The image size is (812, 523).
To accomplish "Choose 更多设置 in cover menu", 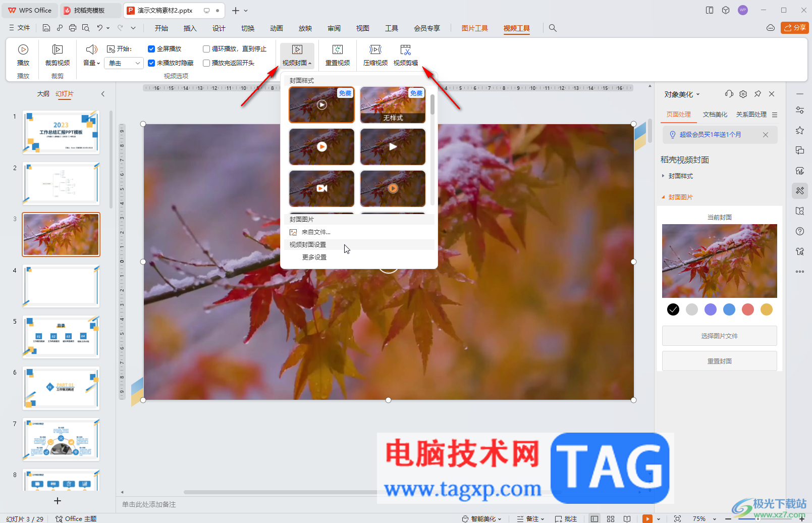I will click(x=314, y=257).
